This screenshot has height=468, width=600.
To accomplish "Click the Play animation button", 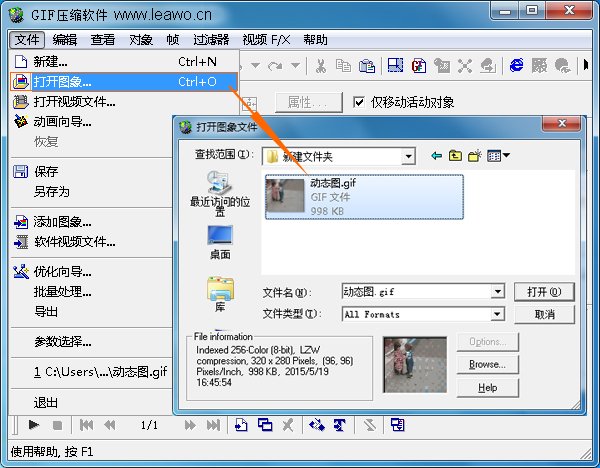I will [x=34, y=425].
